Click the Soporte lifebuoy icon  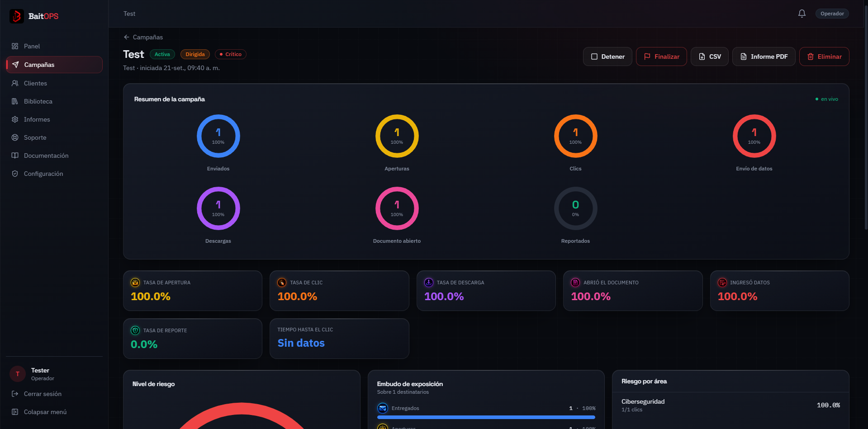(15, 137)
